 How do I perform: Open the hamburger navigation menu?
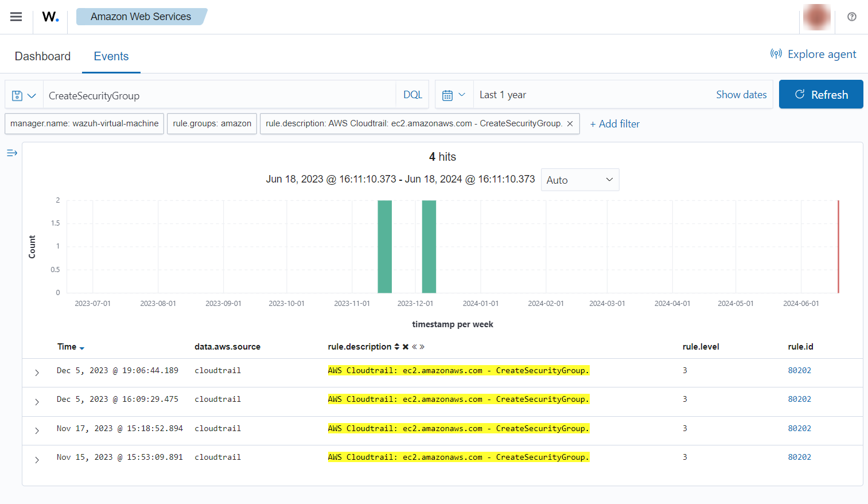[16, 17]
